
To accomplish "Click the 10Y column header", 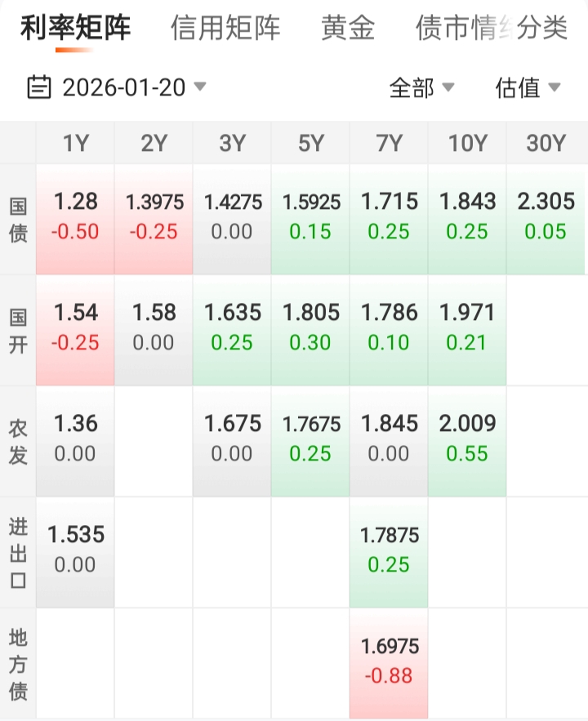I will coord(467,144).
